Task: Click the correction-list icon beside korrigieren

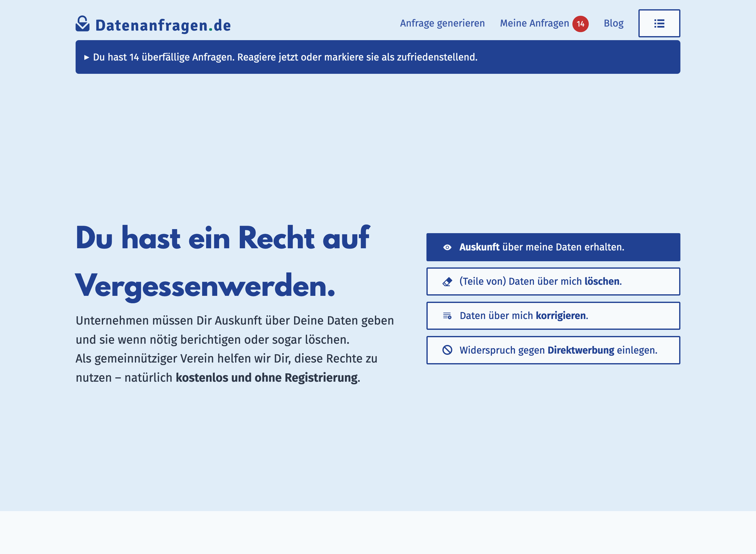Action: (448, 316)
